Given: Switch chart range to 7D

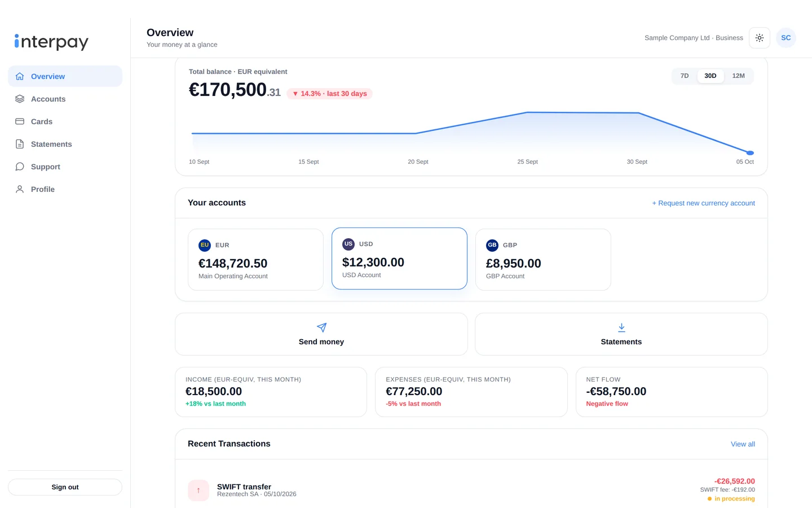Looking at the screenshot, I should click(x=685, y=76).
